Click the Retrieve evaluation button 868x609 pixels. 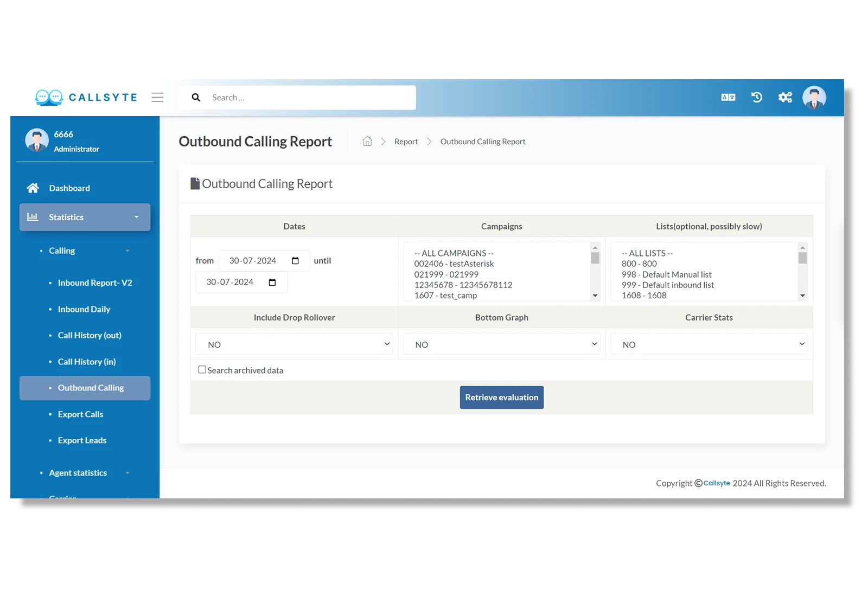pyautogui.click(x=501, y=397)
